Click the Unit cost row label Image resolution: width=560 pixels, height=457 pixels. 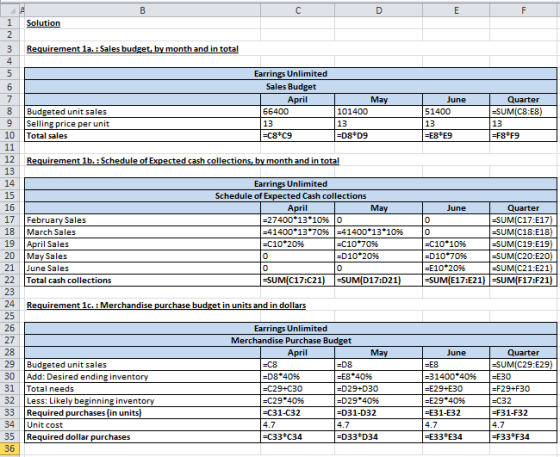(x=44, y=425)
